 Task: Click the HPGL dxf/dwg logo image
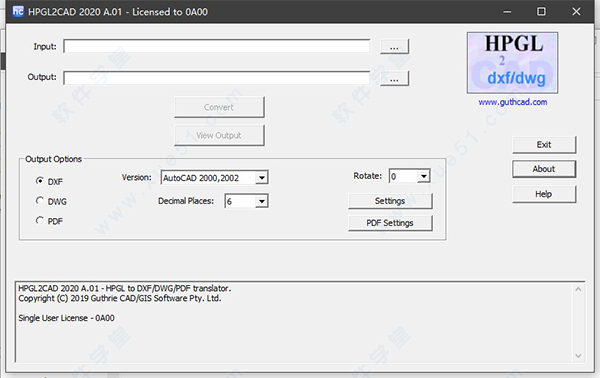[512, 63]
